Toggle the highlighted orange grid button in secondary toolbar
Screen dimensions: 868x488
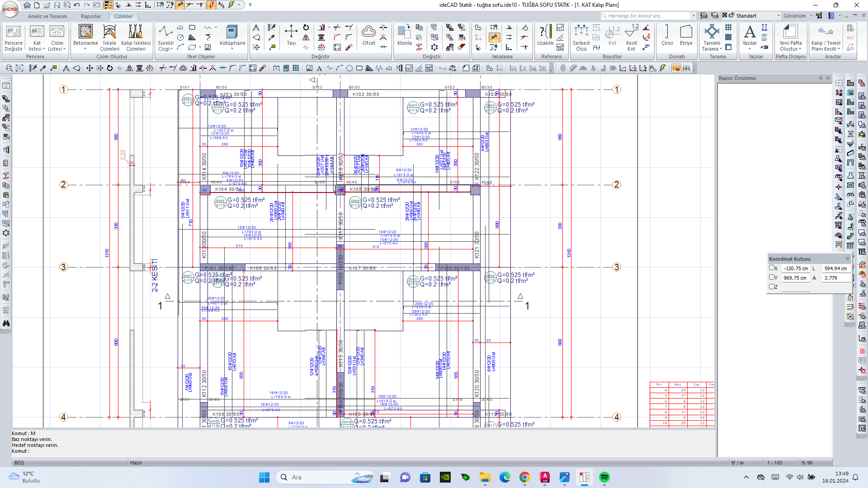pos(676,68)
